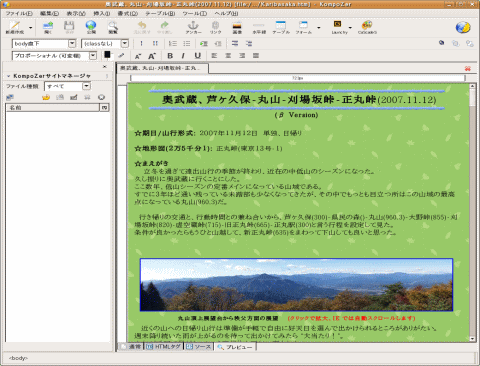Switch to the ソース view tab
The width and height of the screenshot is (480, 366).
coord(199,347)
